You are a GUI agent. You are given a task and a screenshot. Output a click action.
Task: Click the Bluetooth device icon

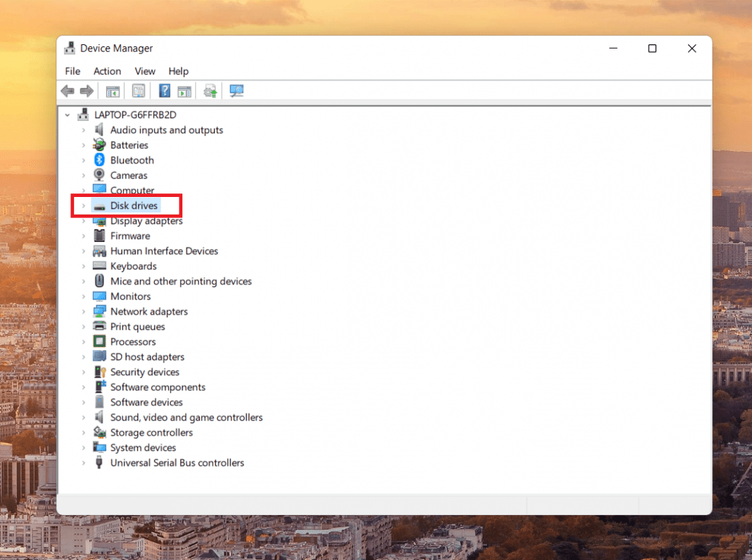point(99,160)
